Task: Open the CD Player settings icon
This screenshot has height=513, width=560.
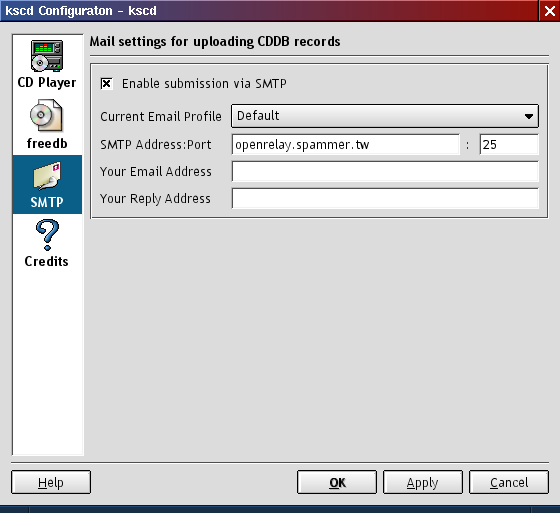Action: pyautogui.click(x=47, y=56)
